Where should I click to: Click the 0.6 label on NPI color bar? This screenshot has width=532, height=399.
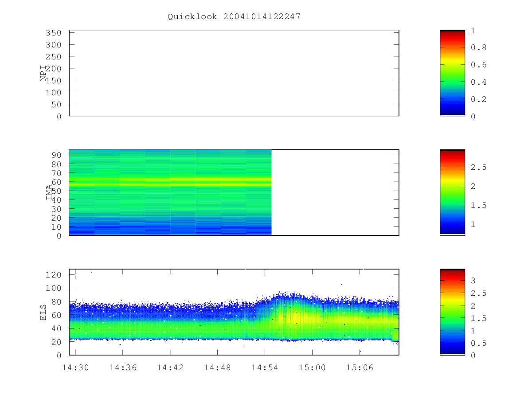point(478,65)
